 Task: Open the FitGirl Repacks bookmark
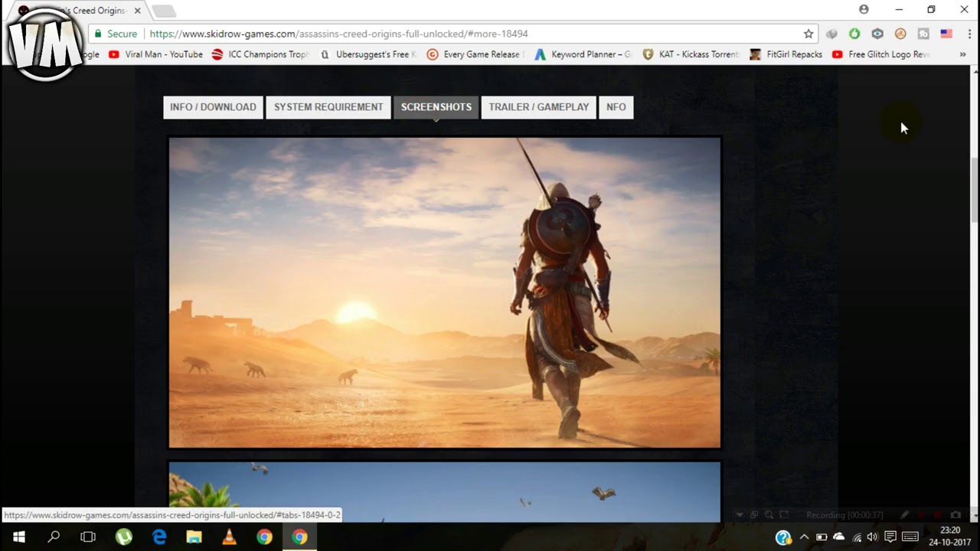pos(786,54)
